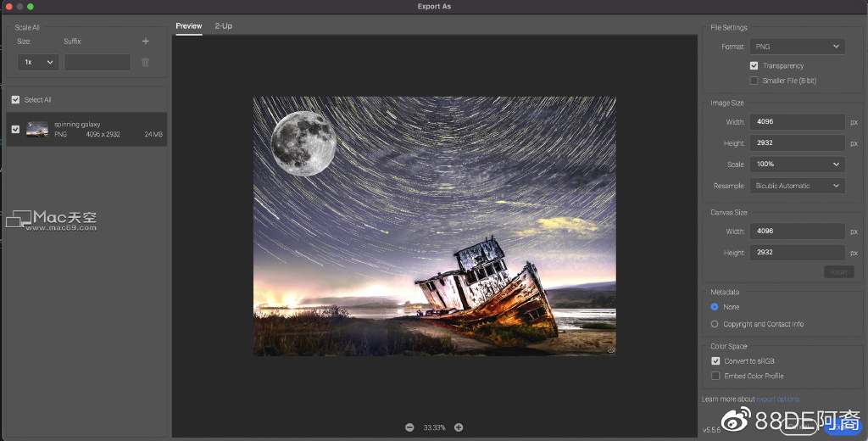Enable Embed Color Profile

[715, 376]
